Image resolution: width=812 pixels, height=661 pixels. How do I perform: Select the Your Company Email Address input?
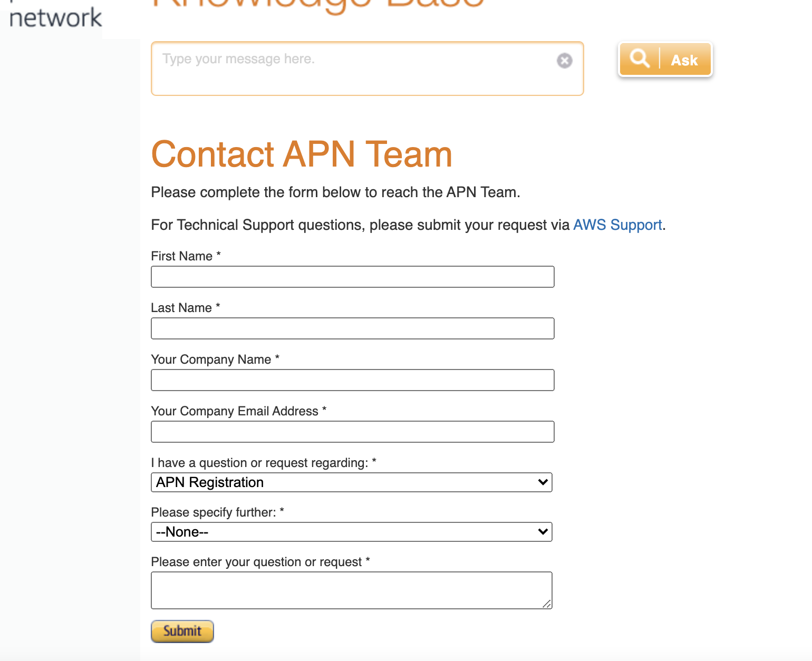[353, 432]
